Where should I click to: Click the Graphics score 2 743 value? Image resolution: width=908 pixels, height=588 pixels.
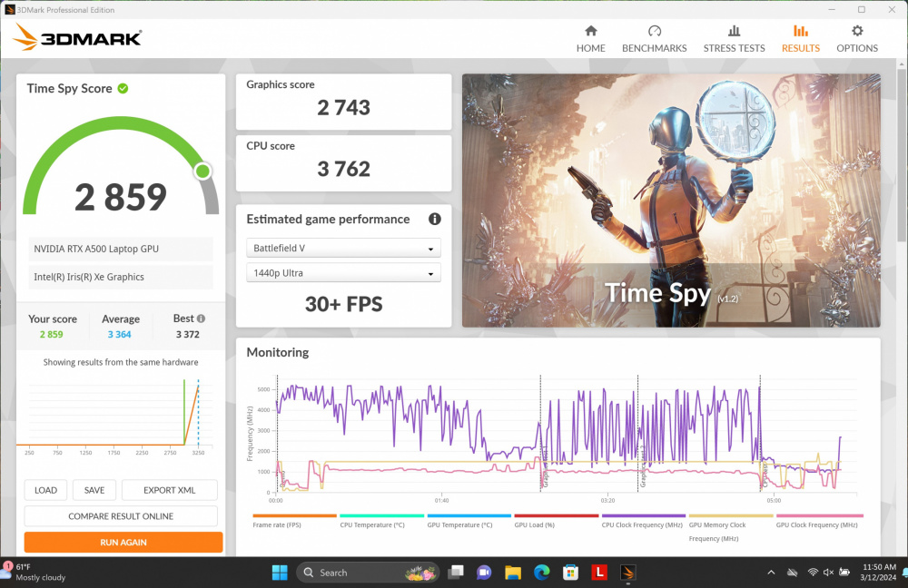[343, 108]
